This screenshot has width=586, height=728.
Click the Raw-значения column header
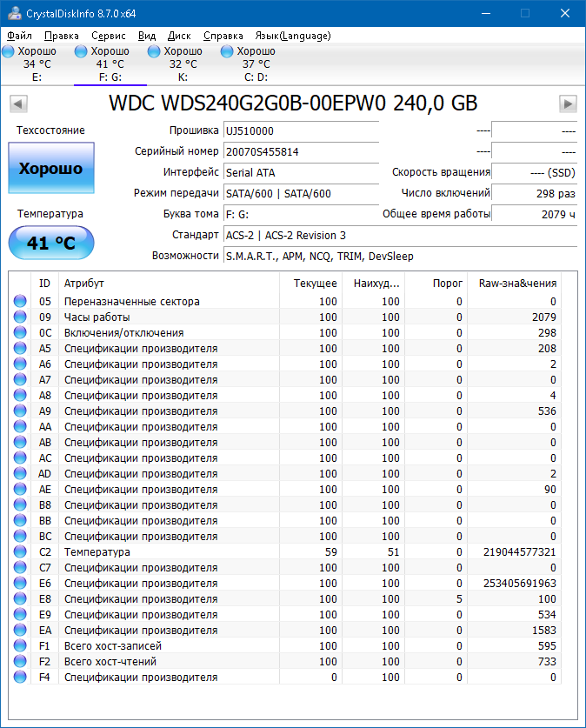click(517, 283)
